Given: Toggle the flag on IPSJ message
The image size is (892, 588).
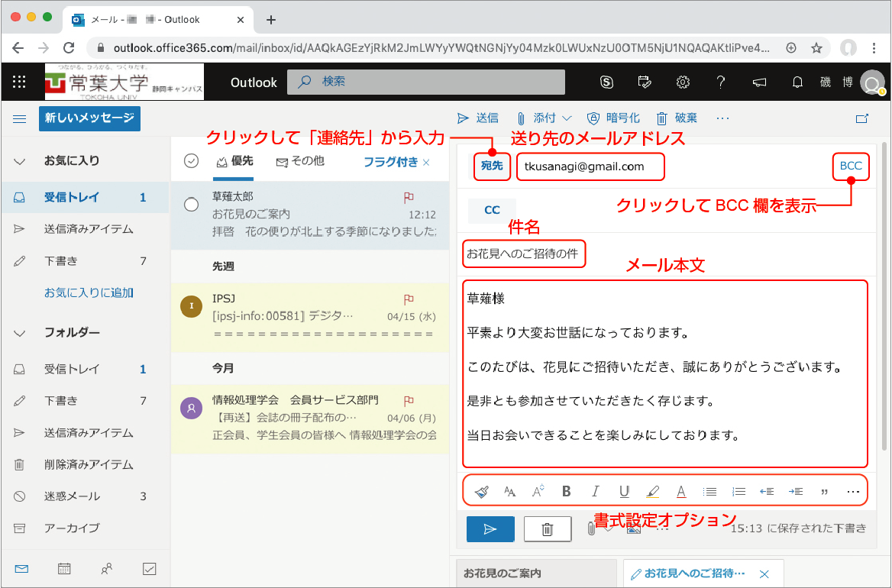Looking at the screenshot, I should click(x=409, y=299).
